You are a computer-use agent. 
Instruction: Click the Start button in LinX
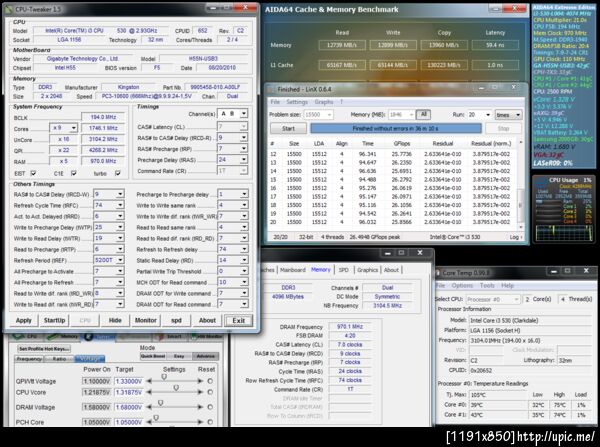(x=289, y=129)
